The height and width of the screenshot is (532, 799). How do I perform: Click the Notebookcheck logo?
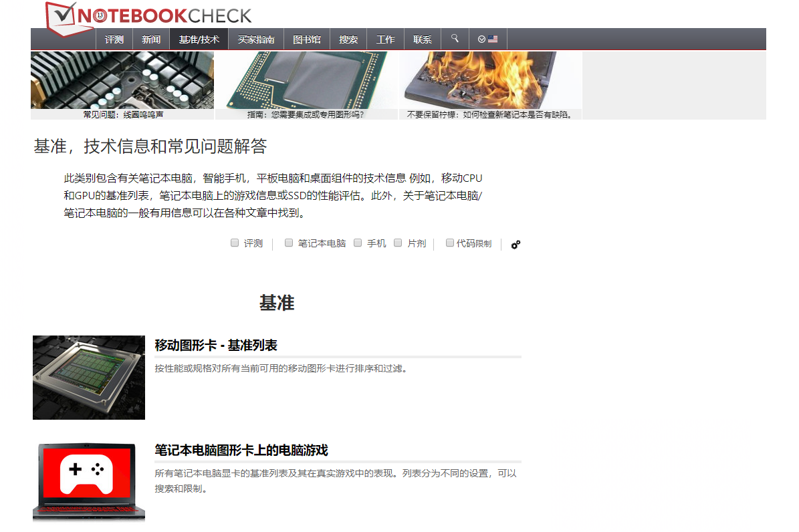coord(148,18)
